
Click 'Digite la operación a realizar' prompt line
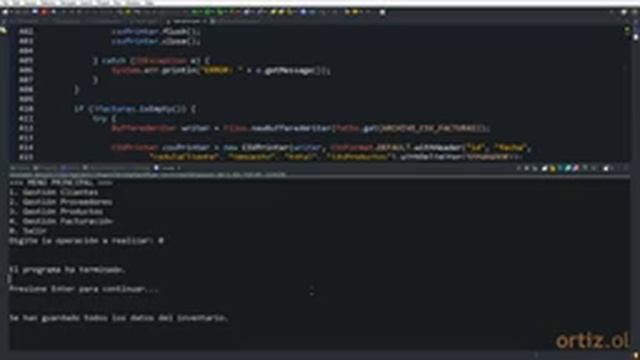(x=86, y=241)
